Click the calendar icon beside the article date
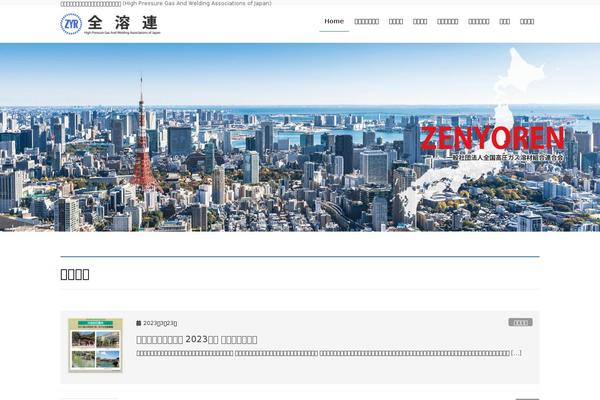The height and width of the screenshot is (400, 600). [x=139, y=323]
